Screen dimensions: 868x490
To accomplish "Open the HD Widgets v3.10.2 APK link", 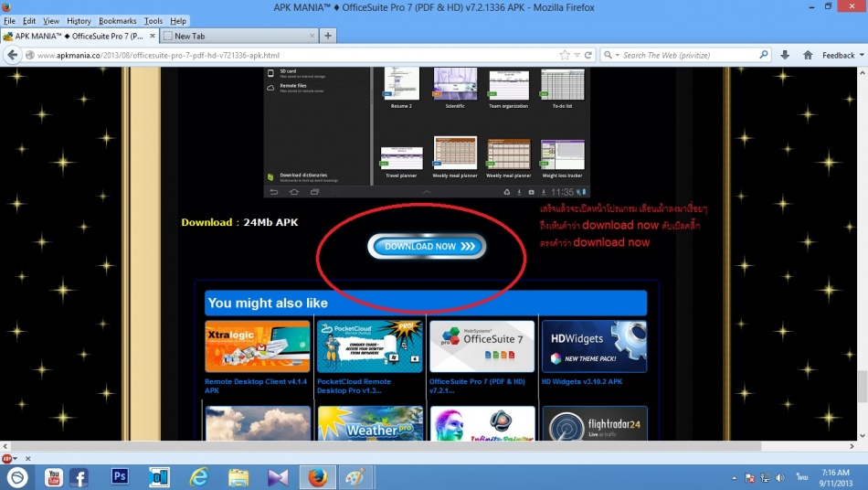I will pos(582,382).
